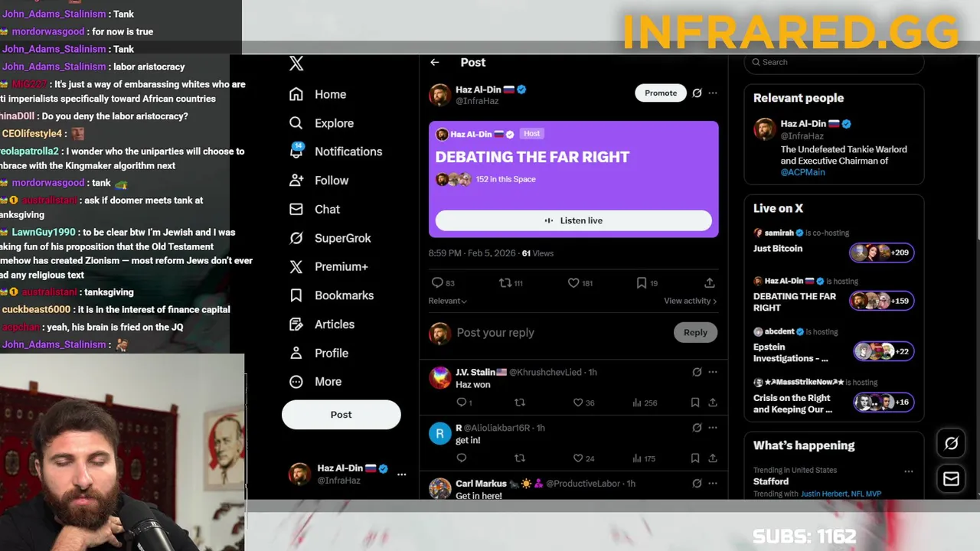Click the large Post button in sidebar

[x=341, y=415]
